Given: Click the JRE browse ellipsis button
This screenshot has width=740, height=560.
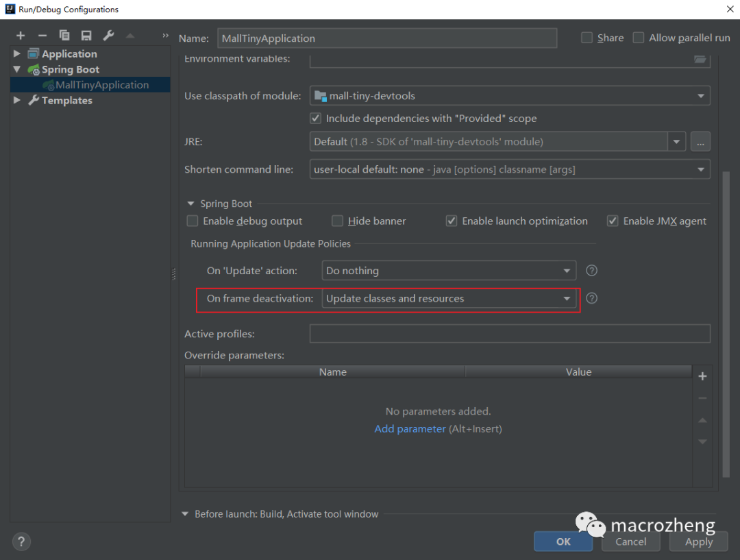Looking at the screenshot, I should point(700,142).
